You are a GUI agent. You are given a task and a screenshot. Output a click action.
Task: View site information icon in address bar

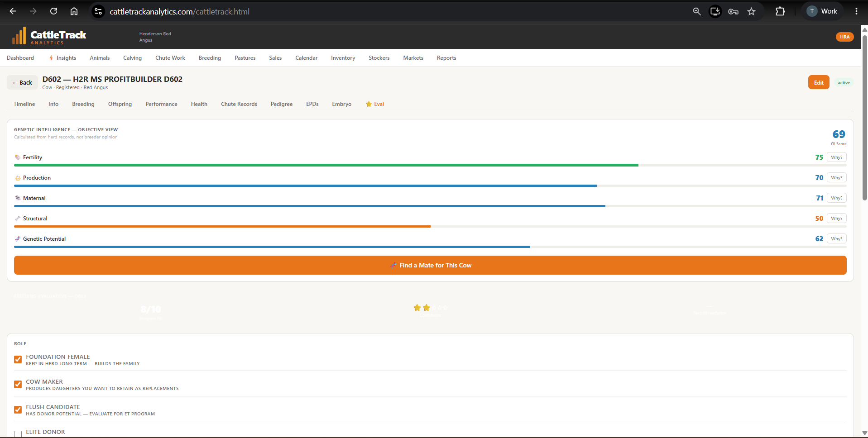point(98,11)
